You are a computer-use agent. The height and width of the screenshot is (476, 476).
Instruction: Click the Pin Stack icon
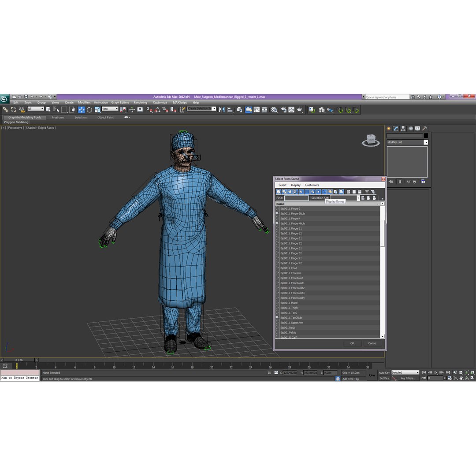[390, 182]
